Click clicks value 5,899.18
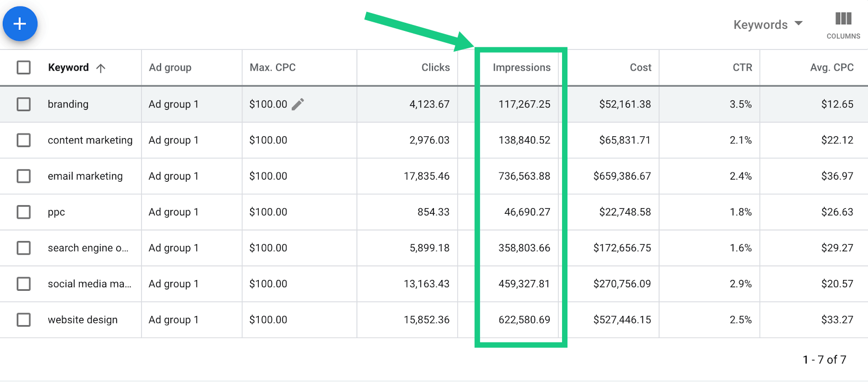Screen dimensions: 868x382 click(429, 248)
